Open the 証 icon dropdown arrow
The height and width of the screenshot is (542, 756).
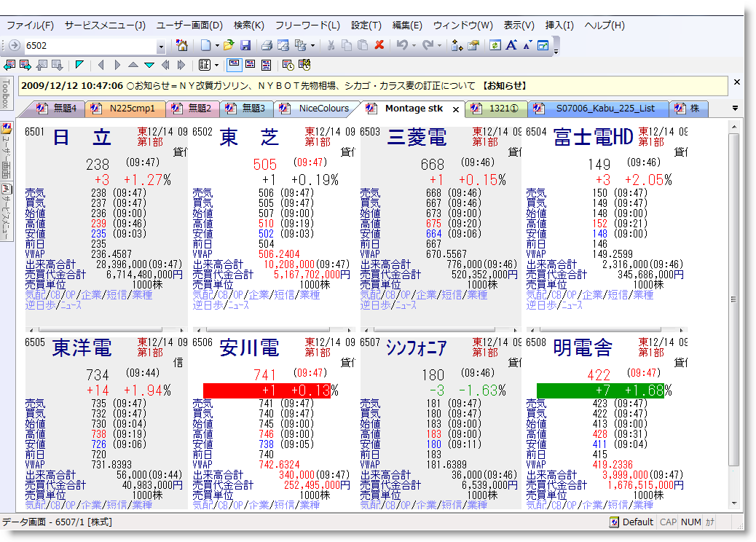click(216, 65)
